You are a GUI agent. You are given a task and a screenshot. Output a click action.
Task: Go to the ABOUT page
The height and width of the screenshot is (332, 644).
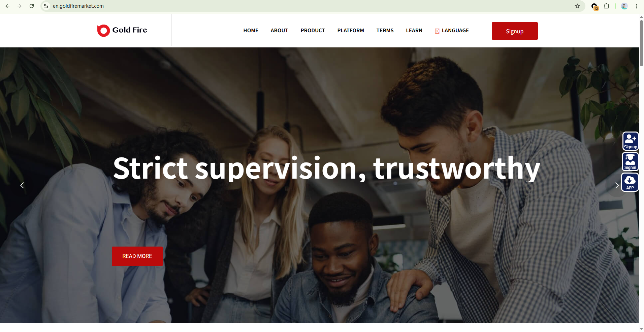click(x=280, y=31)
